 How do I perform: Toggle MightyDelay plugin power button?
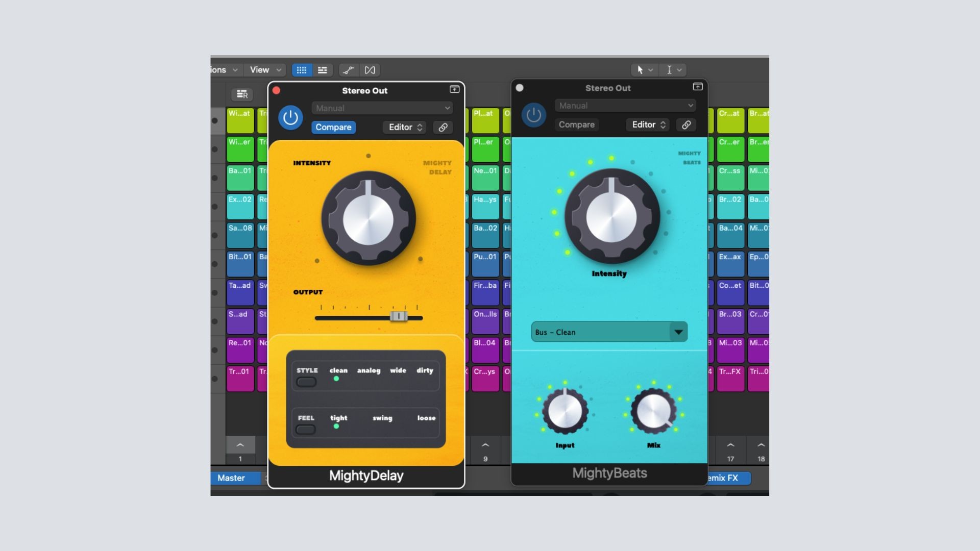290,118
